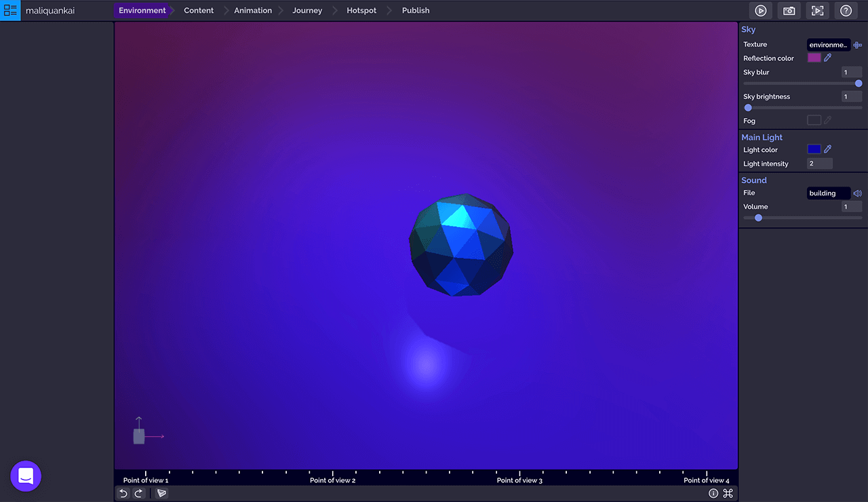The height and width of the screenshot is (502, 868).
Task: Open keyboard shortcuts command icon
Action: [728, 493]
